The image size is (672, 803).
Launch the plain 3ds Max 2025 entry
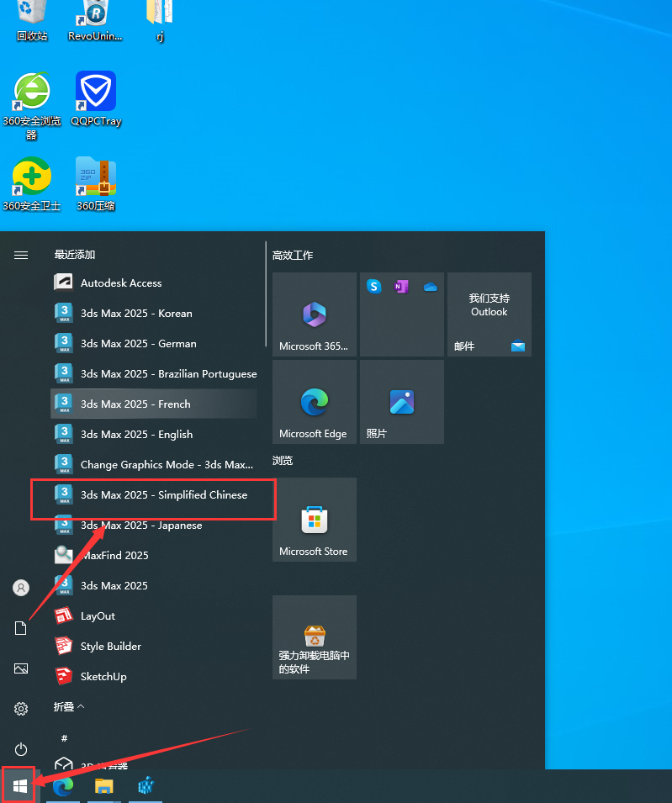point(154,585)
